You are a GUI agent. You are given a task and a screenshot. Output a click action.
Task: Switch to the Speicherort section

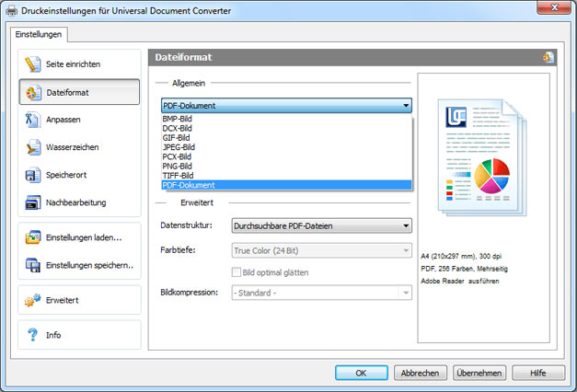coord(79,175)
